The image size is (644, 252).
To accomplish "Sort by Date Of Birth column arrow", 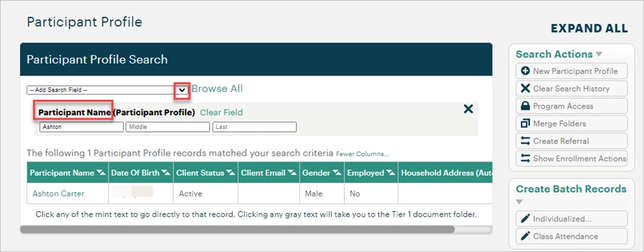I will (x=166, y=173).
